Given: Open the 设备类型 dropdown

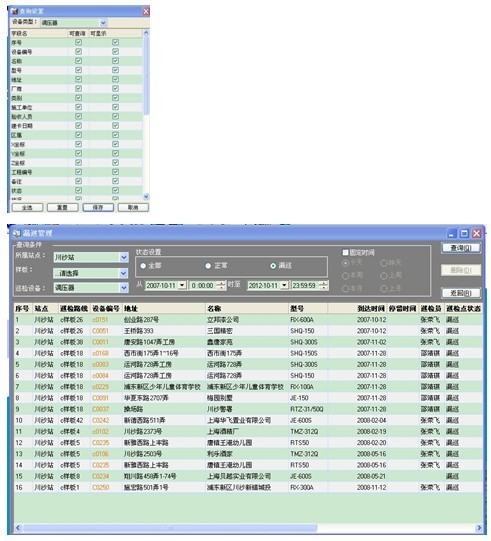Looking at the screenshot, I should pos(103,23).
